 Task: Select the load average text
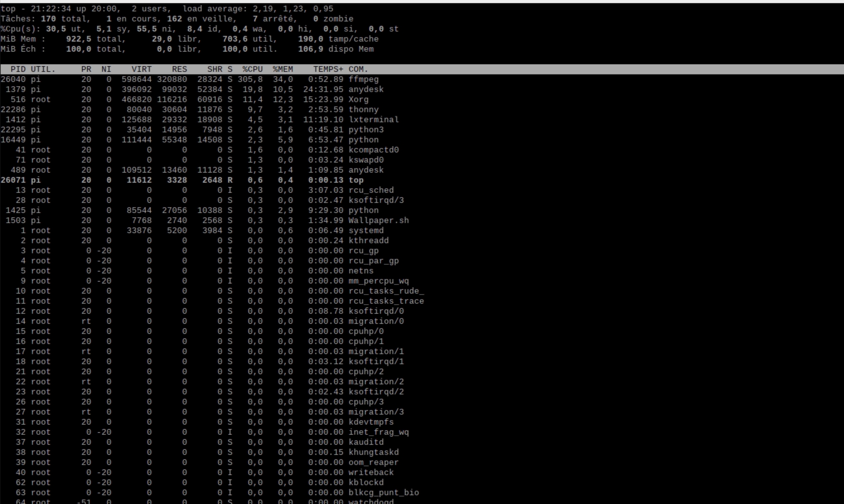click(x=258, y=9)
